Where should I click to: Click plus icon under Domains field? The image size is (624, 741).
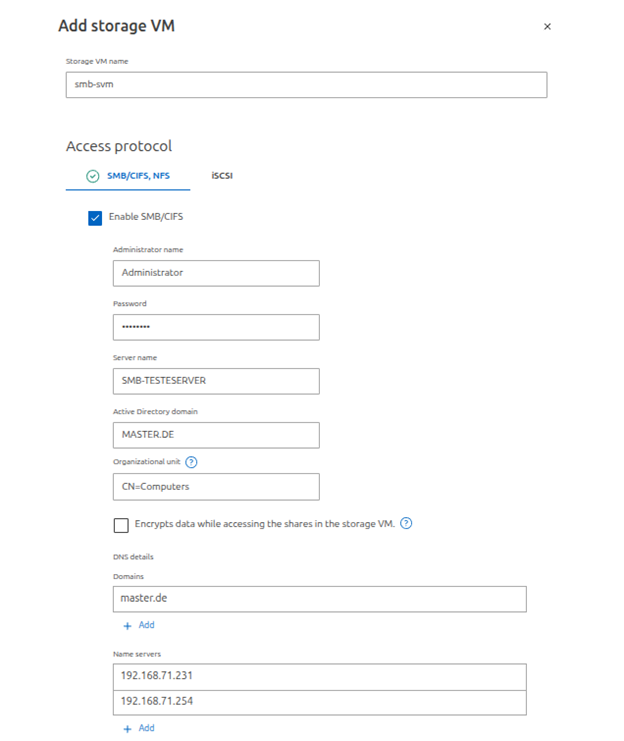[127, 625]
